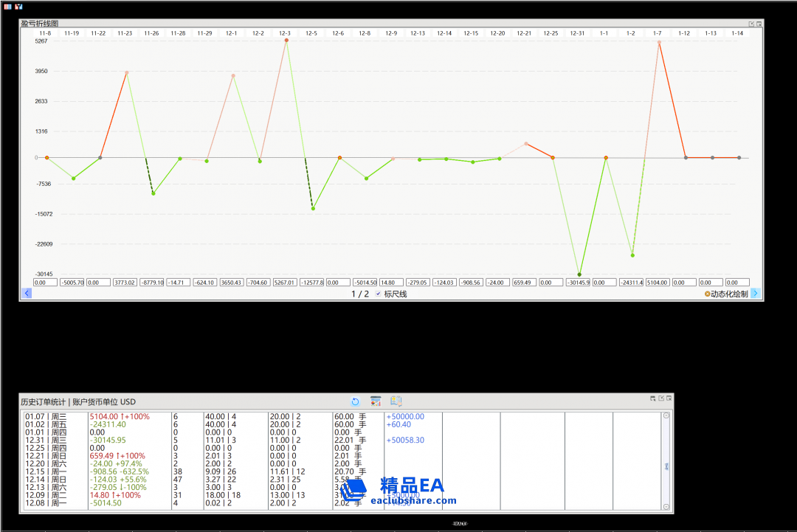Click the refresh icon in order statistics panel

(x=355, y=401)
